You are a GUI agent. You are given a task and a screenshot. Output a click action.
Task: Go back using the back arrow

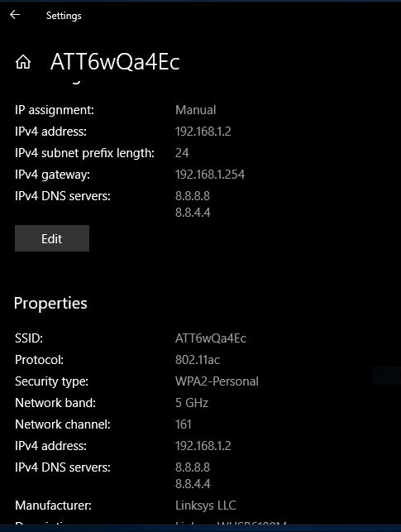click(x=15, y=15)
